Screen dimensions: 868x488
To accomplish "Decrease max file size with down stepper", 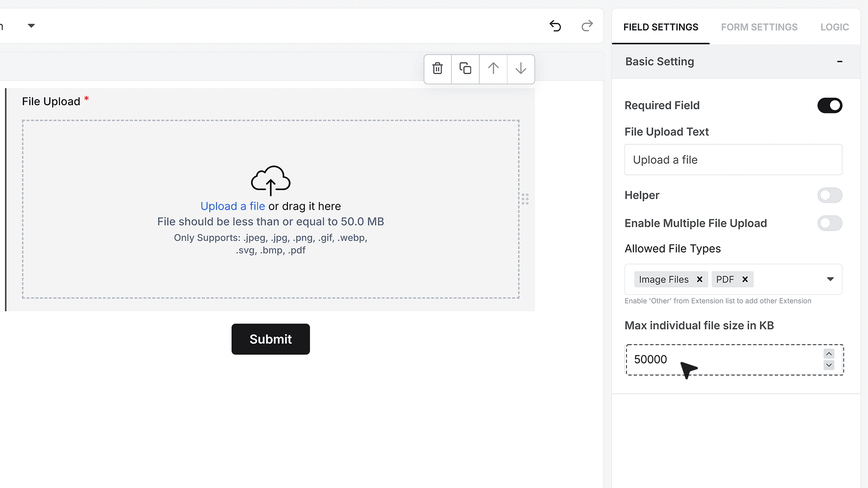I will coord(829,365).
